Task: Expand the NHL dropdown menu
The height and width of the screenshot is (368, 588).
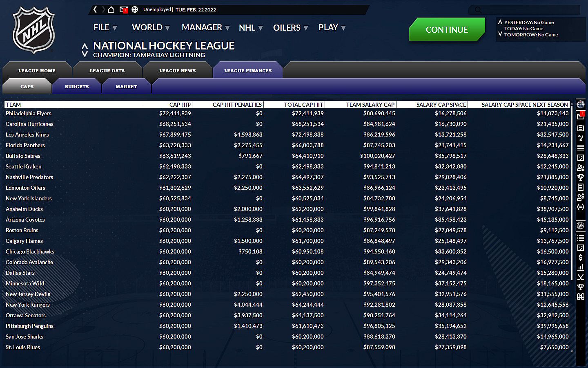Action: [251, 27]
